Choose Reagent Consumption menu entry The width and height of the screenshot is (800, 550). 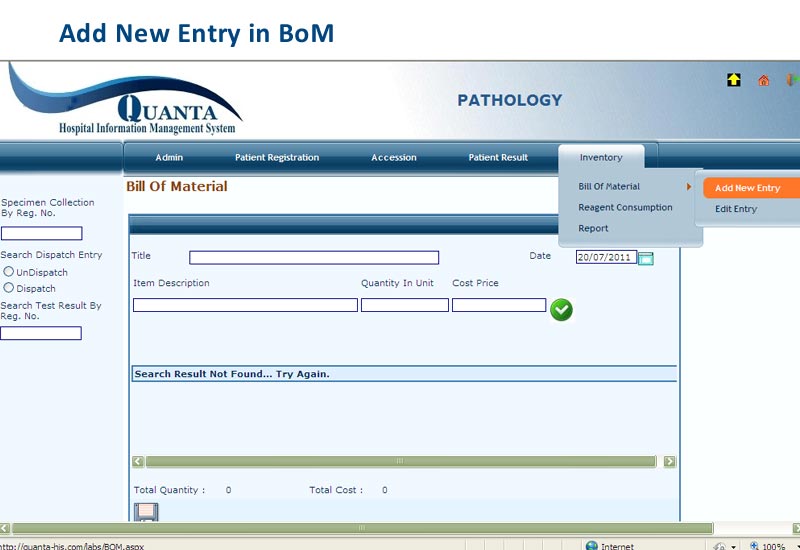point(625,208)
